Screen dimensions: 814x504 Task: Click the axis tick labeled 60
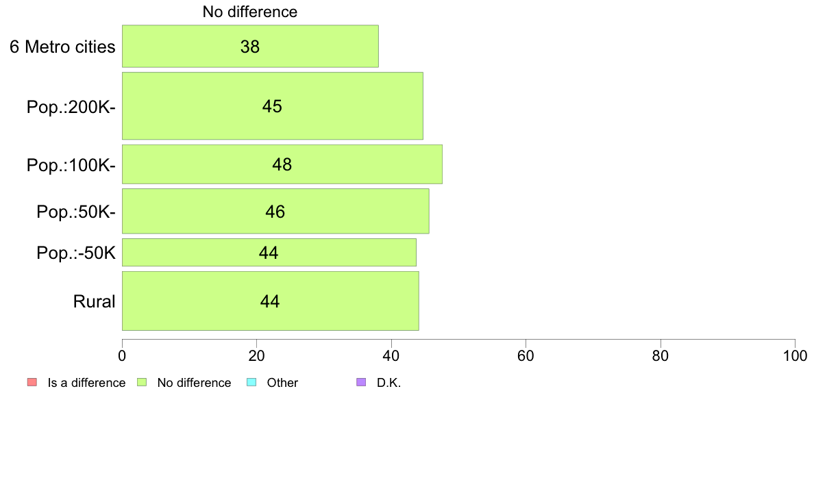point(526,355)
